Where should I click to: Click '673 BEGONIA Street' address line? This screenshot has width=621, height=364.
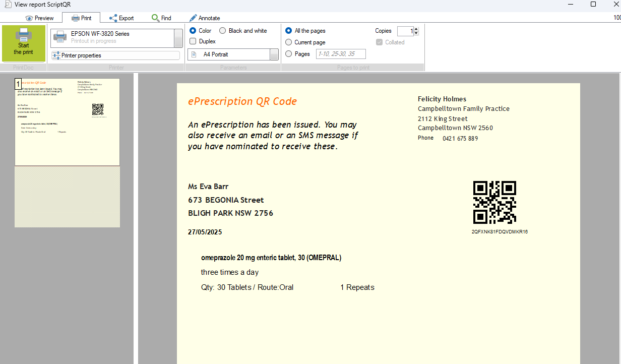226,200
